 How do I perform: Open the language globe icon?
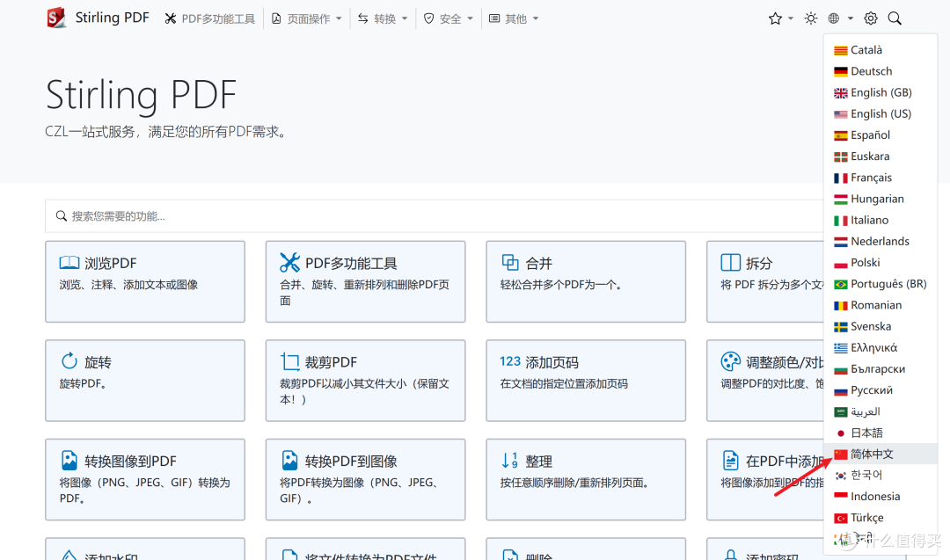tap(834, 18)
